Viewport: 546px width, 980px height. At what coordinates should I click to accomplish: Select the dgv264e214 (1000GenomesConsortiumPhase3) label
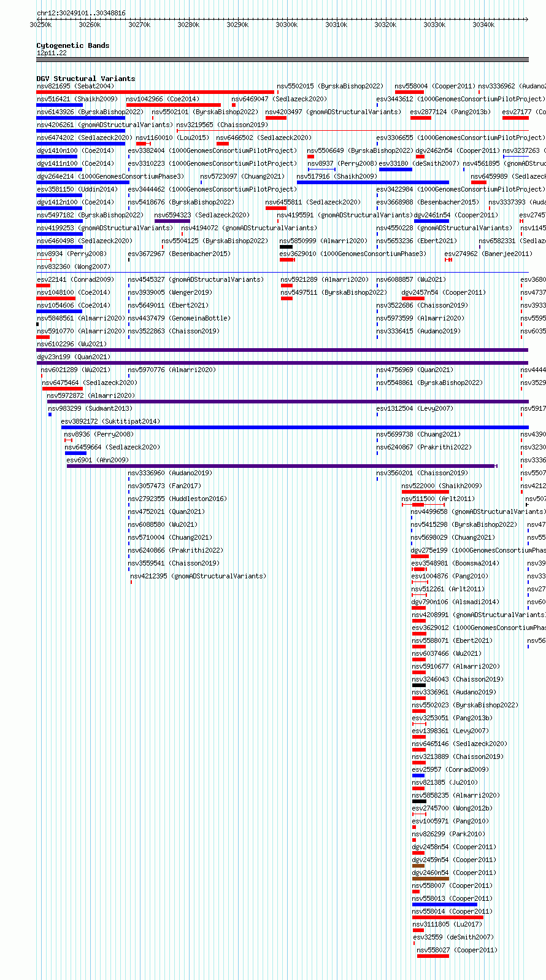pyautogui.click(x=110, y=176)
